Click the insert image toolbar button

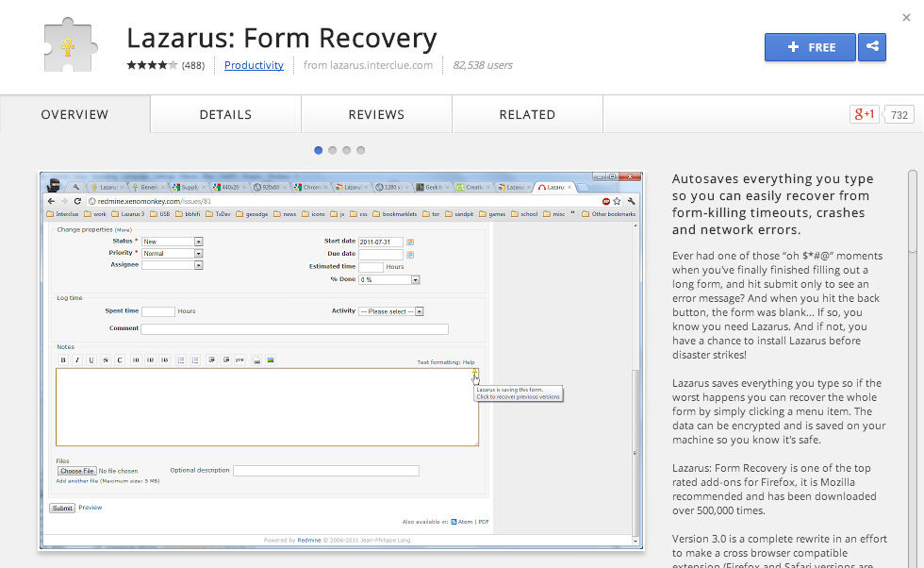(271, 359)
